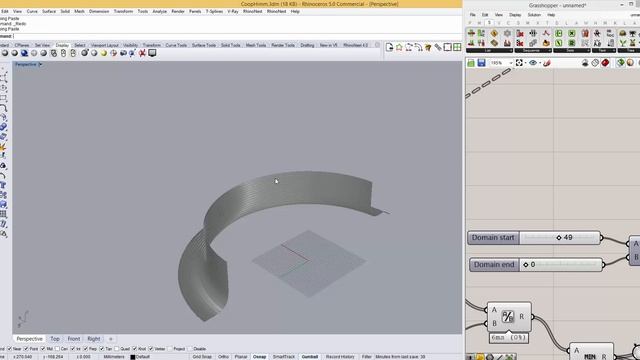Toggle Gumball in the status bar
The height and width of the screenshot is (360, 640).
click(310, 357)
